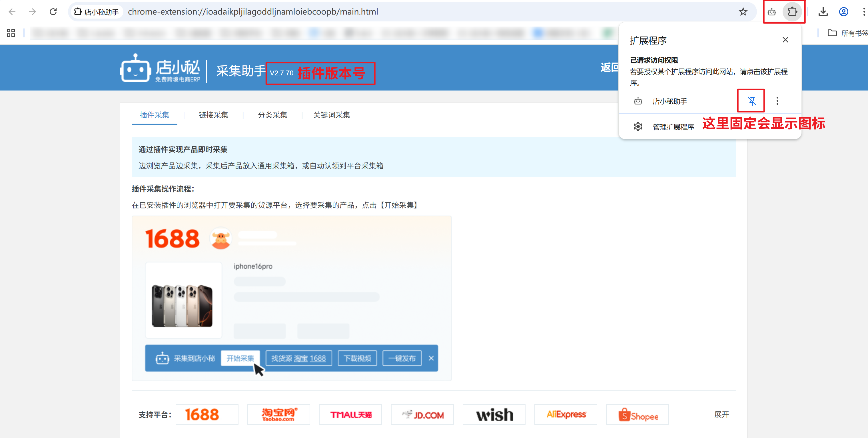Select the 分类采集 tab
The width and height of the screenshot is (868, 438).
pyautogui.click(x=272, y=115)
